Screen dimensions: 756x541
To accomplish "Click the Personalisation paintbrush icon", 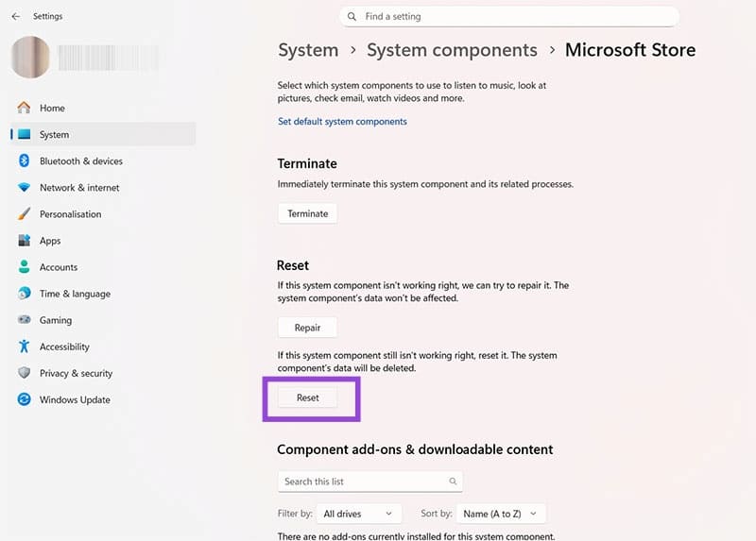I will (25, 213).
